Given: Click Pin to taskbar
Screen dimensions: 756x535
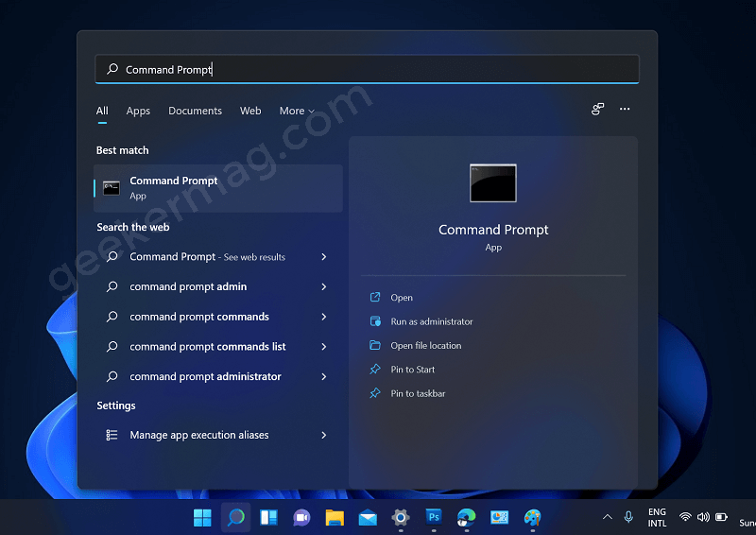Looking at the screenshot, I should click(x=418, y=393).
